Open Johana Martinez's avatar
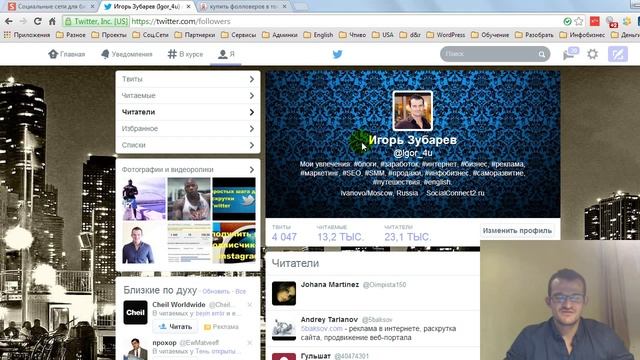This screenshot has height=360, width=640. (x=284, y=293)
